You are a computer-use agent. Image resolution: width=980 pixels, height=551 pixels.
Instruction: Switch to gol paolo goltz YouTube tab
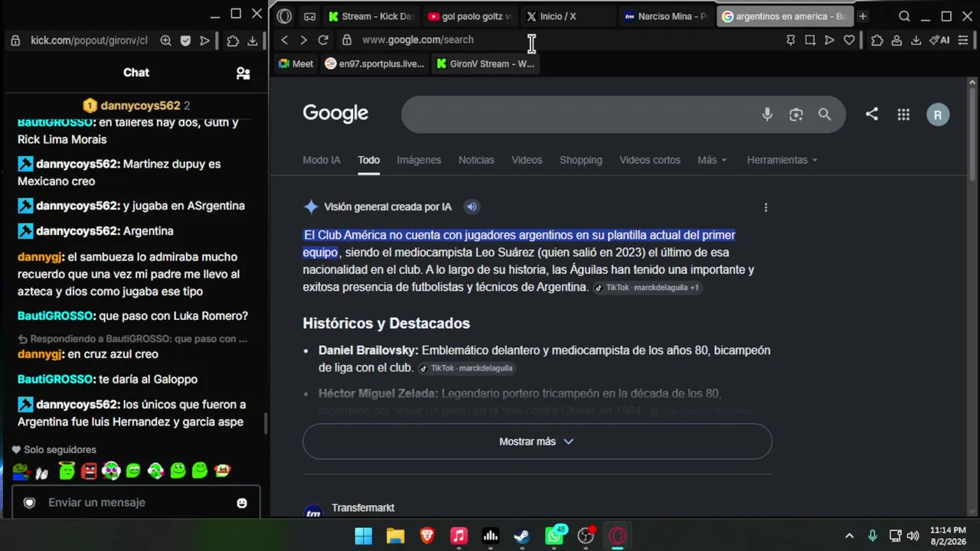470,16
